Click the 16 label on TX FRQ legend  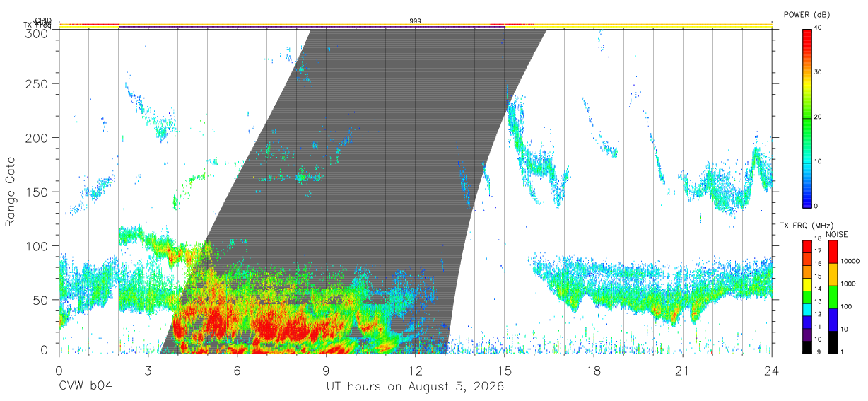[x=817, y=264]
